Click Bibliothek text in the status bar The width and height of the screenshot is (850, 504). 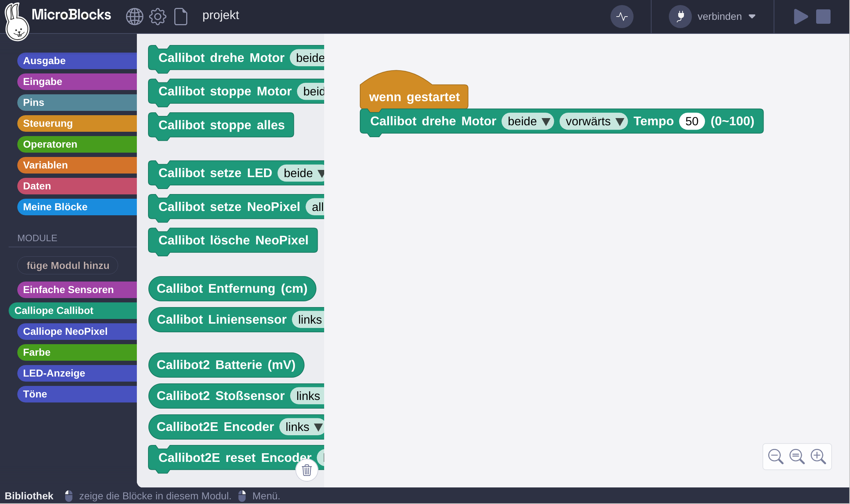(x=29, y=496)
